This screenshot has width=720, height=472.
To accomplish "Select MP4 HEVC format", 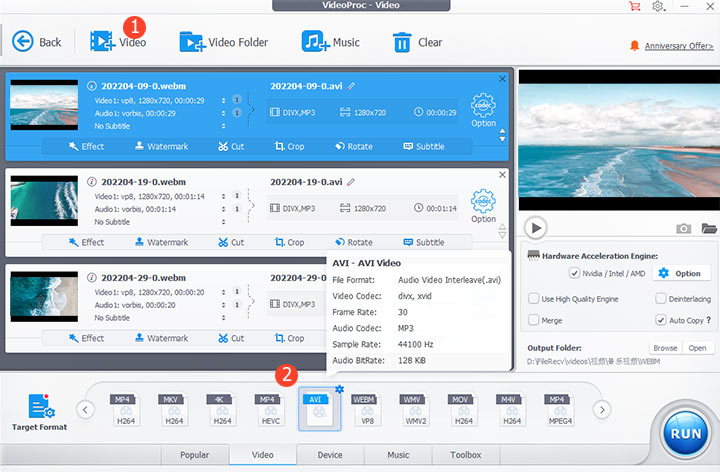I will 270,410.
